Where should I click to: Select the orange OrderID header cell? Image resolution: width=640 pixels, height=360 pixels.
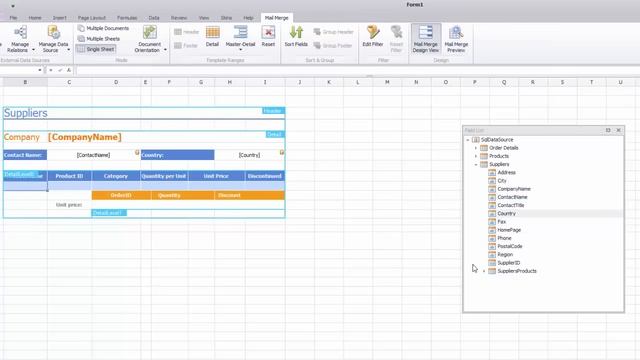pos(121,195)
